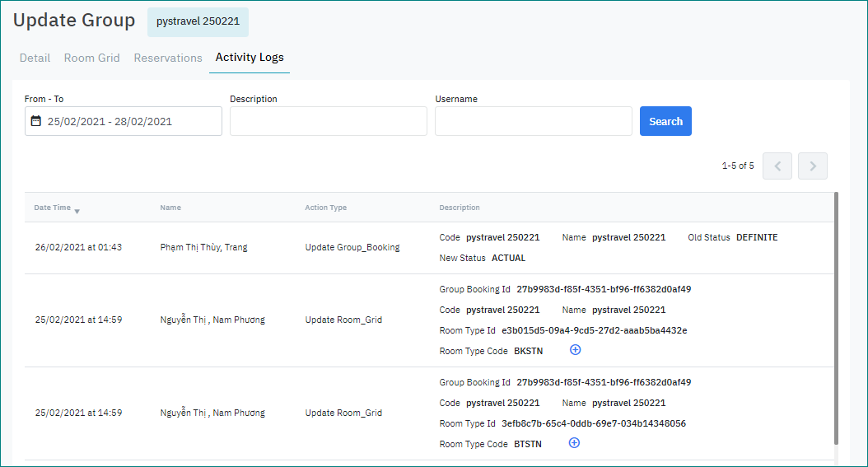
Task: Focus the Description filter input
Action: point(328,121)
